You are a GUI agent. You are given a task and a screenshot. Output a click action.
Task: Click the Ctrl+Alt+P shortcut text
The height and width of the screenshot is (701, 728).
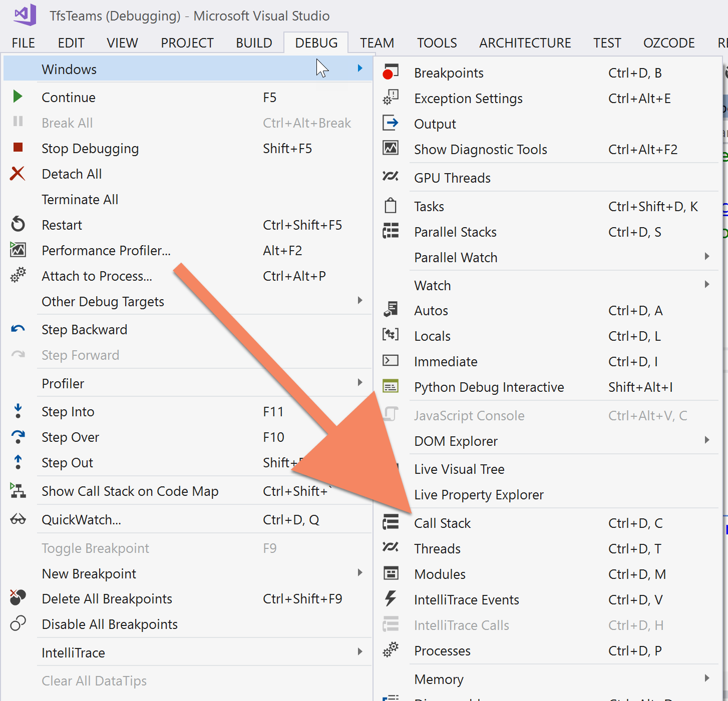(294, 276)
